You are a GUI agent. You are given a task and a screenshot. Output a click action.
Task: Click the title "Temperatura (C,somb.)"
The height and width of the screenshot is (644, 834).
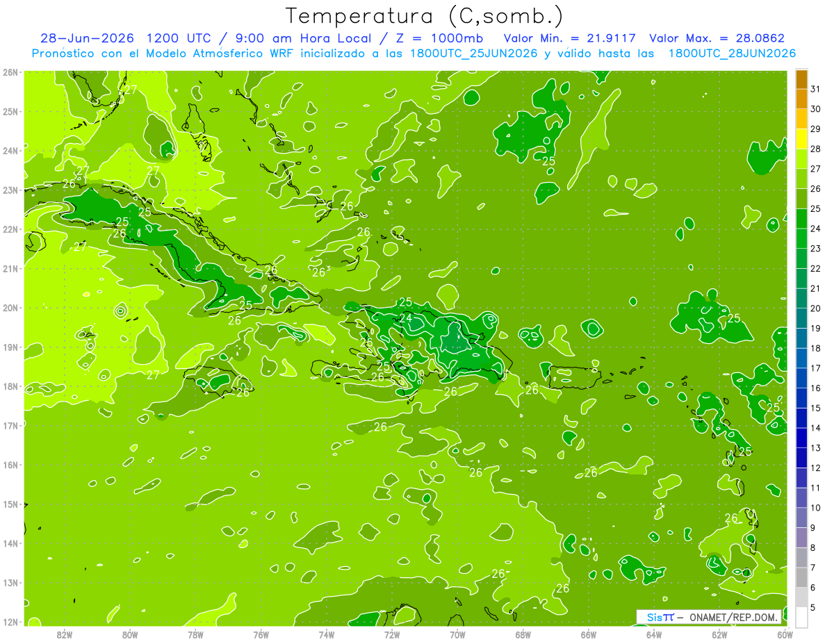tap(424, 16)
